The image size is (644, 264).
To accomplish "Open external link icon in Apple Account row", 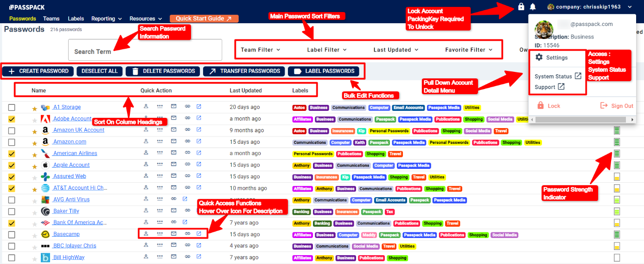I will [199, 165].
